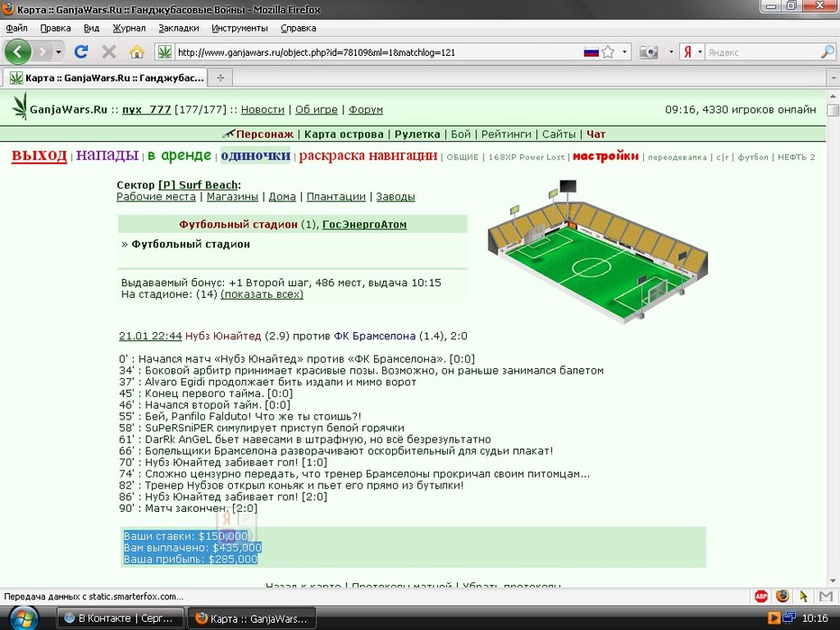The width and height of the screenshot is (840, 630).
Task: Open the Плантации link
Action: click(336, 197)
